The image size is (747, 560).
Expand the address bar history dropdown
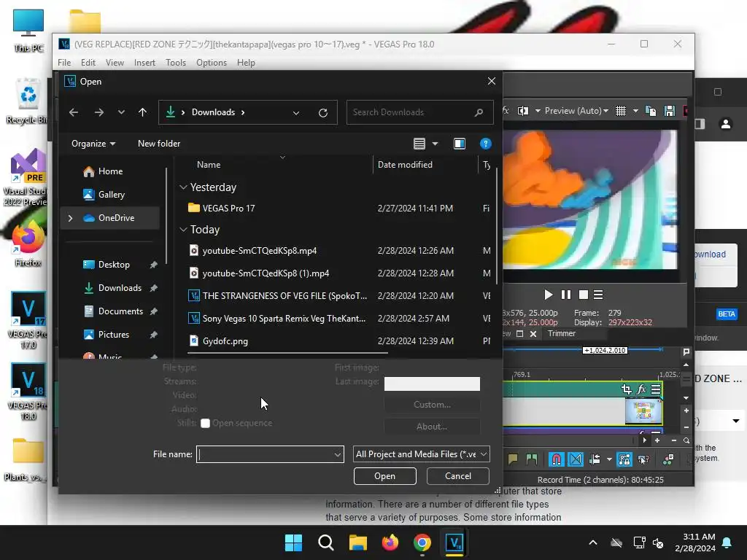(296, 113)
